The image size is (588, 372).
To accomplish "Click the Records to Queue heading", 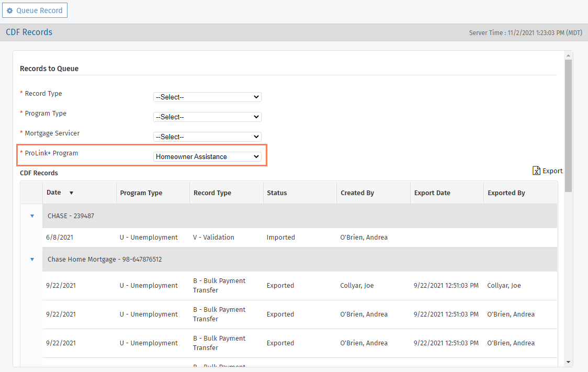I will tap(49, 69).
